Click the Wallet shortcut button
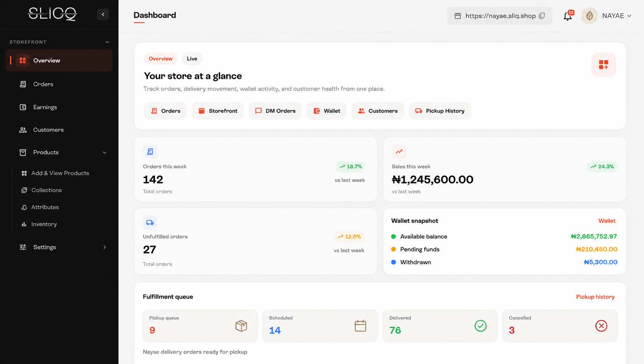This screenshot has height=364, width=644. tap(327, 111)
